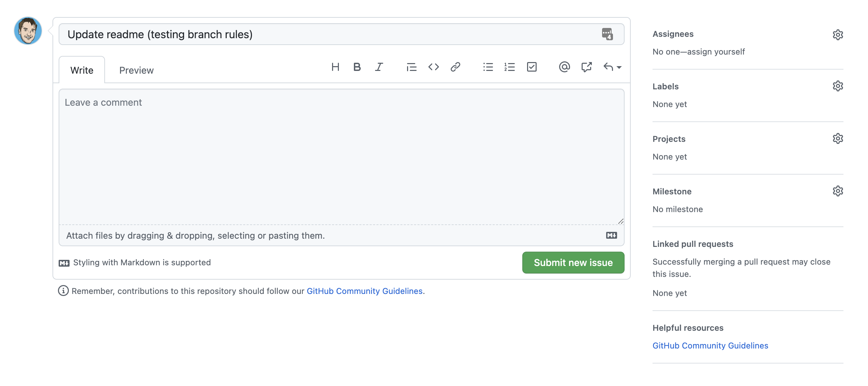Image resolution: width=868 pixels, height=386 pixels.
Task: Switch to the Preview tab
Action: coord(136,70)
